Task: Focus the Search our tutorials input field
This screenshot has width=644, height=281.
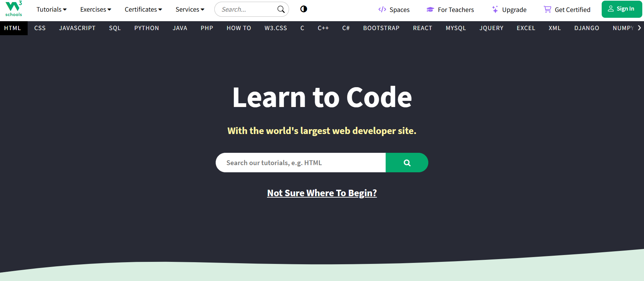Action: pyautogui.click(x=301, y=163)
